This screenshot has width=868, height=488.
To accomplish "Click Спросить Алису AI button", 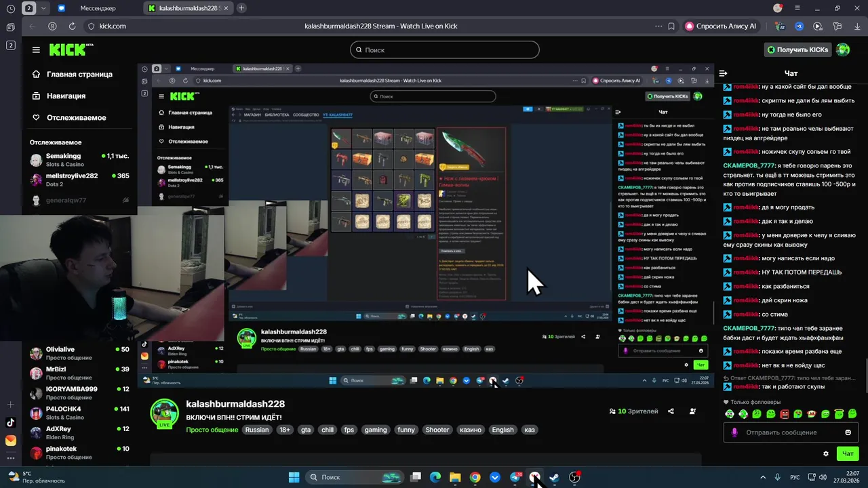I will (x=720, y=26).
